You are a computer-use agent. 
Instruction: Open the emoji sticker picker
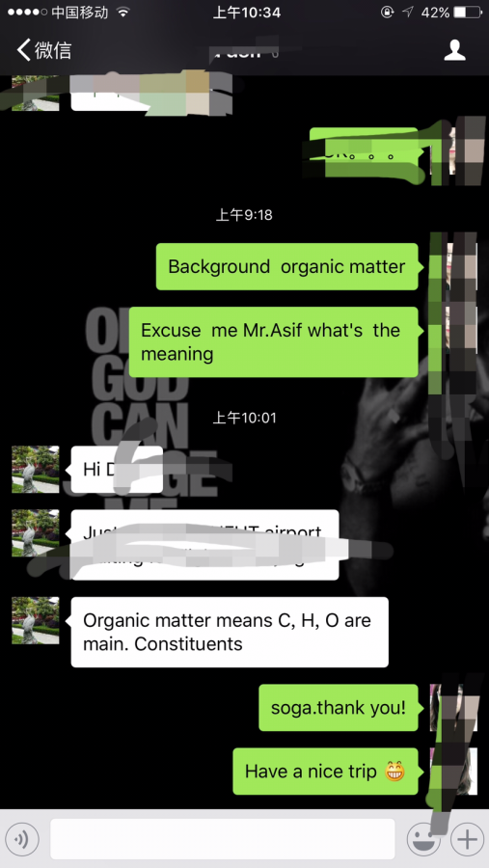423,839
